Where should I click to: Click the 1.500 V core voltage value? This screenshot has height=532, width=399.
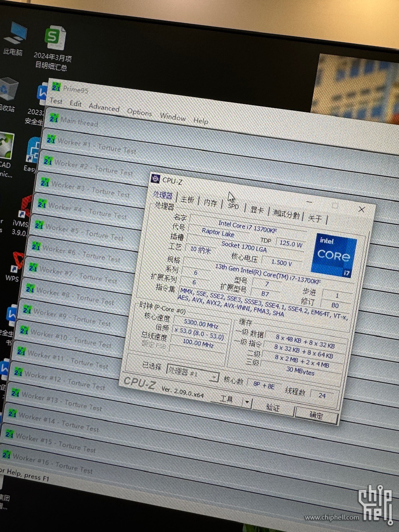(282, 262)
